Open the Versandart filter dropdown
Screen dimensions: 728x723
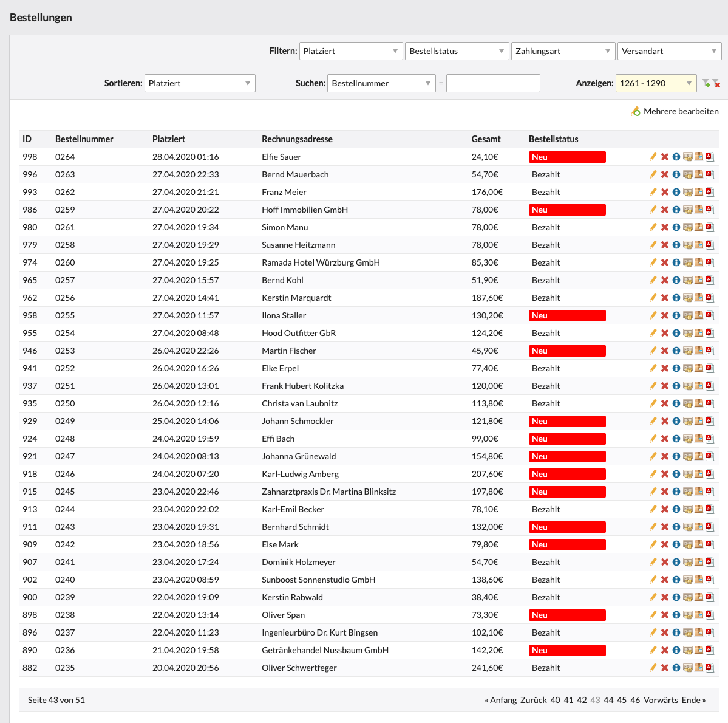669,51
